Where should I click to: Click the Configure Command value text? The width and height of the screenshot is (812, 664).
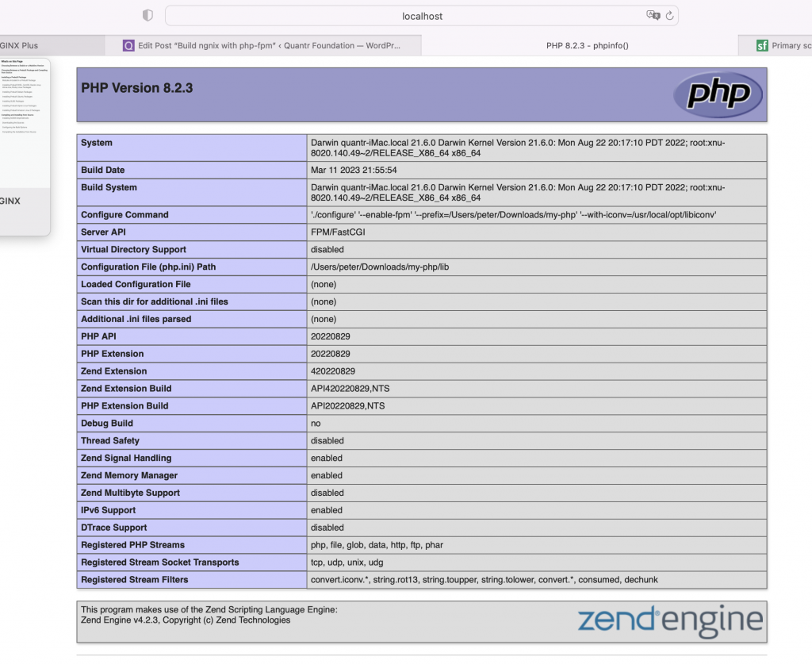(513, 214)
